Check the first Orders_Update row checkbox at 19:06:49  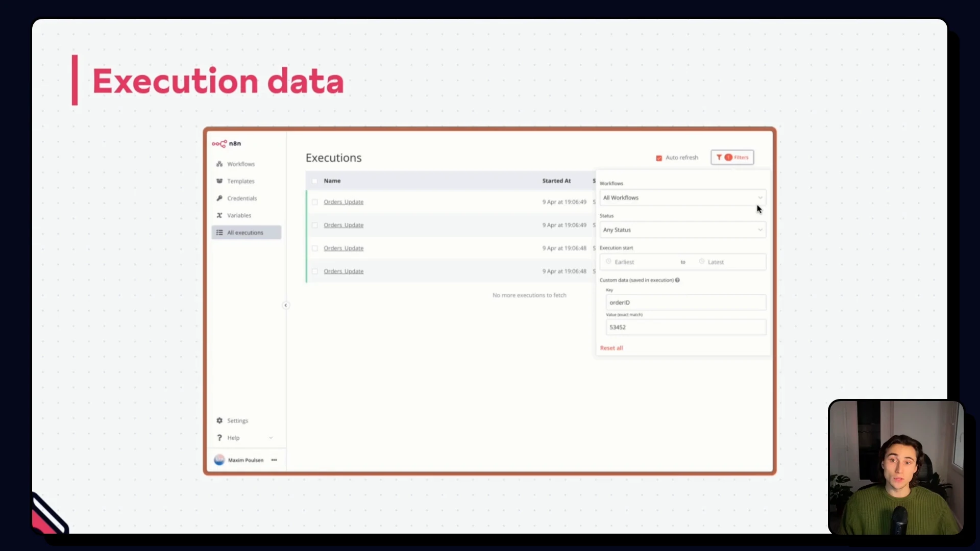click(314, 203)
